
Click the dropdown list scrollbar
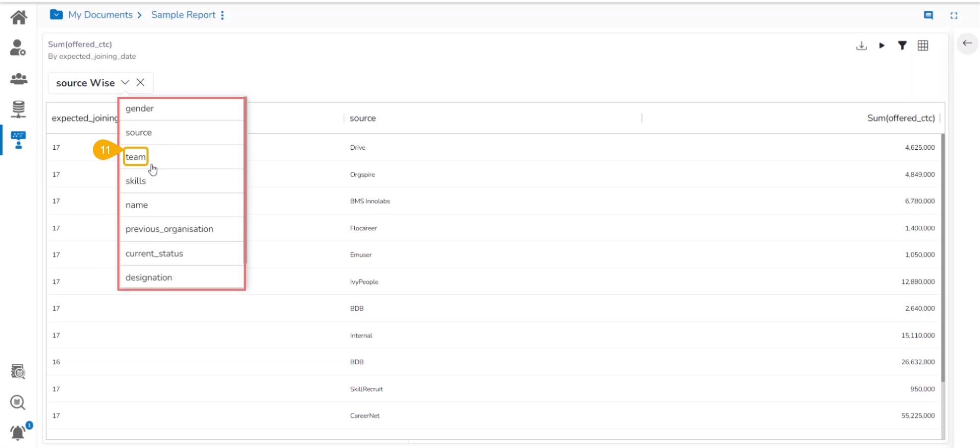pos(245,181)
